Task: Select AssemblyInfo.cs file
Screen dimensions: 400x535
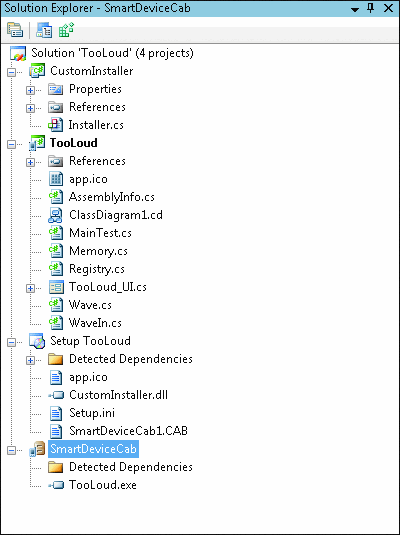Action: (x=112, y=197)
